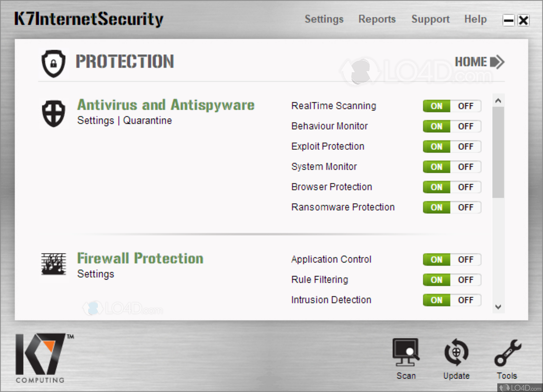Turn off RealTime Scanning
Viewport: 543px width, 392px height.
point(465,106)
